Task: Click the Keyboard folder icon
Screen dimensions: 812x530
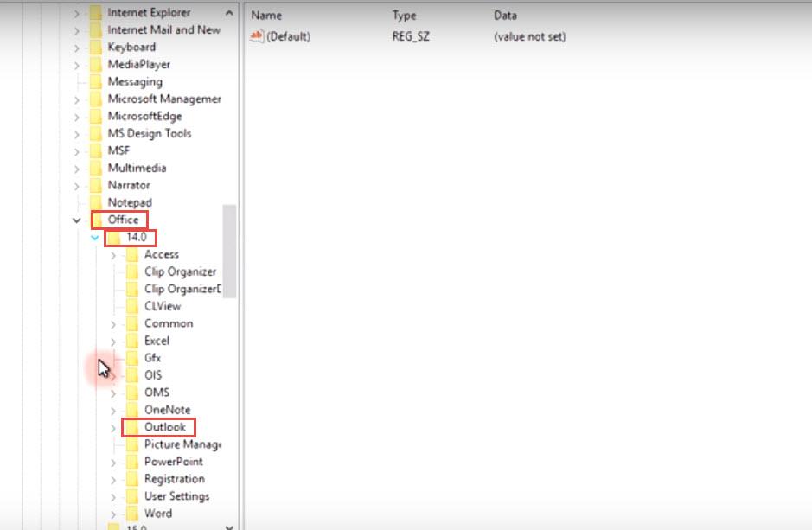Action: click(x=96, y=47)
